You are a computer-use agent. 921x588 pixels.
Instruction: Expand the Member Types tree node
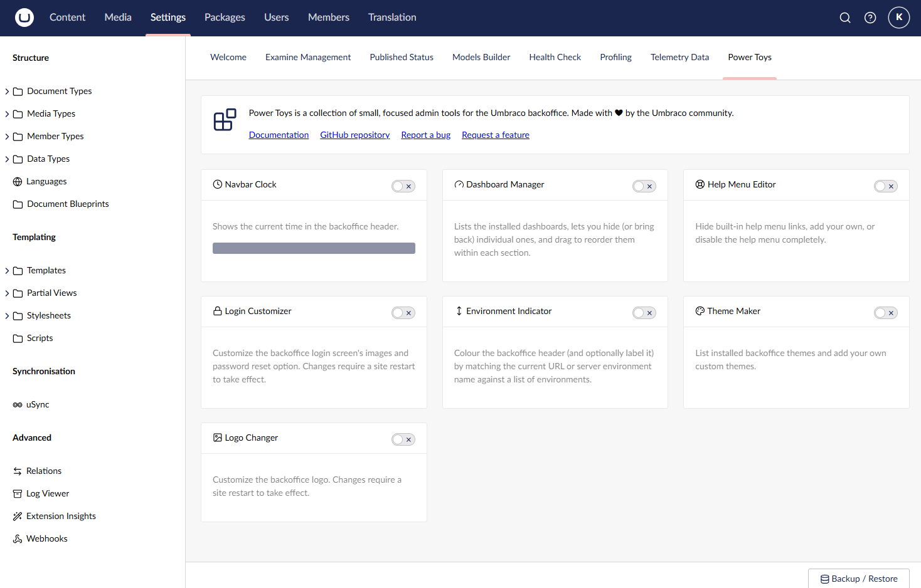coord(7,137)
